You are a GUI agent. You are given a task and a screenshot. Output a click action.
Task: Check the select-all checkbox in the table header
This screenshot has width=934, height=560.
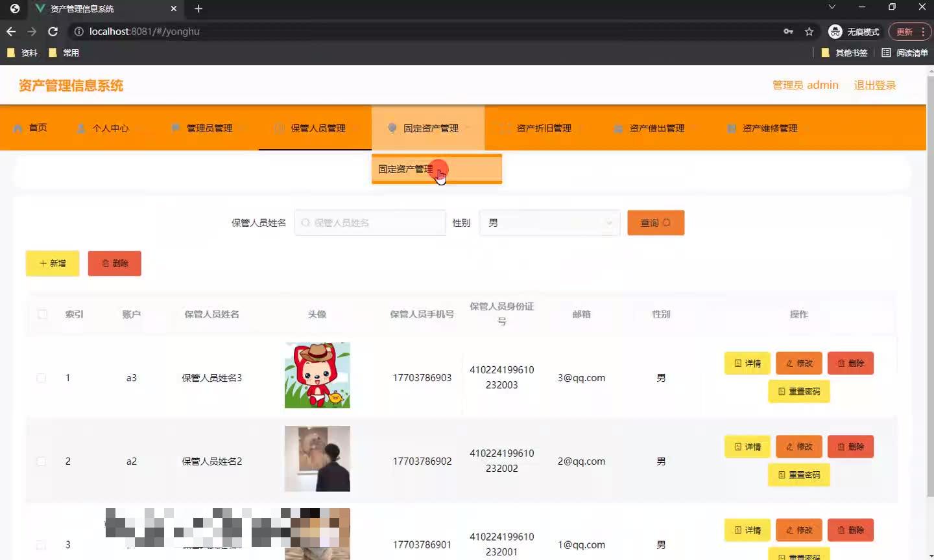42,314
